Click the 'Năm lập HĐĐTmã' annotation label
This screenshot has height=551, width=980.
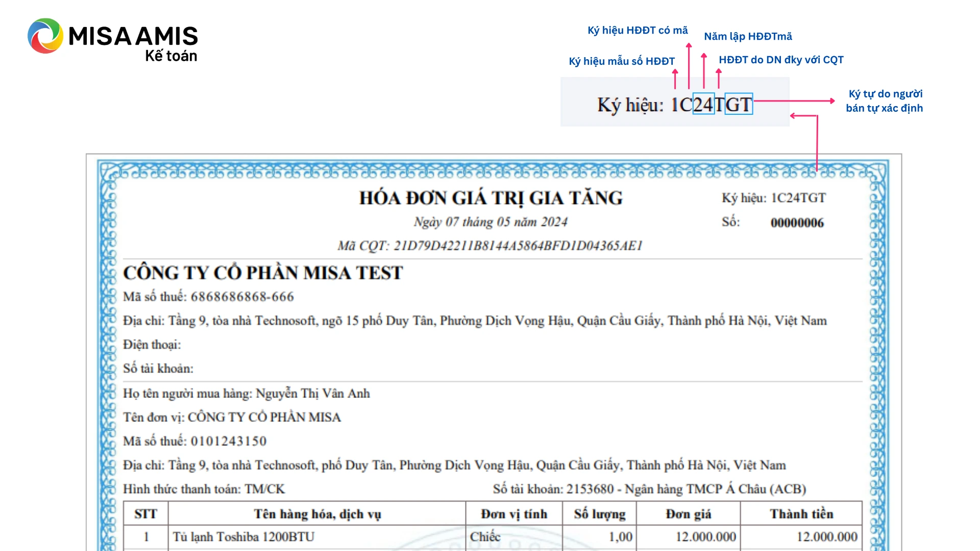(748, 37)
